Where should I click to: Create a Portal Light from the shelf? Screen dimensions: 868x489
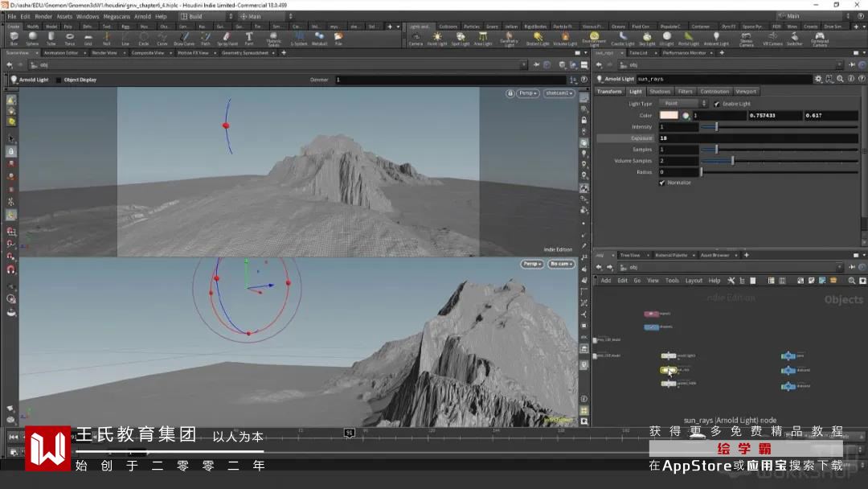(689, 39)
